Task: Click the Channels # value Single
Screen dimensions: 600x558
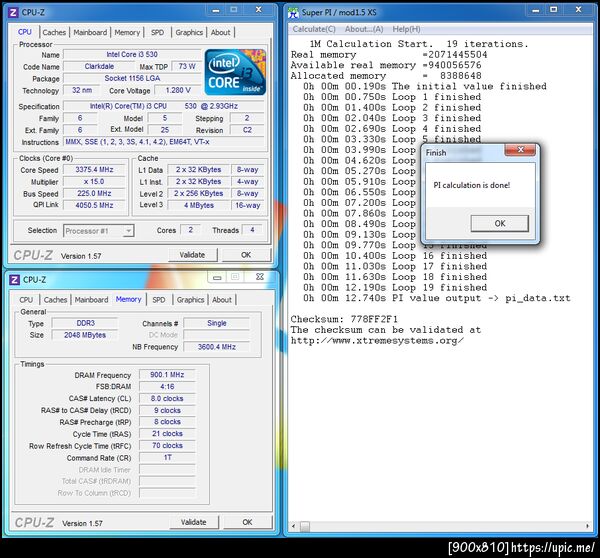Action: [x=217, y=323]
